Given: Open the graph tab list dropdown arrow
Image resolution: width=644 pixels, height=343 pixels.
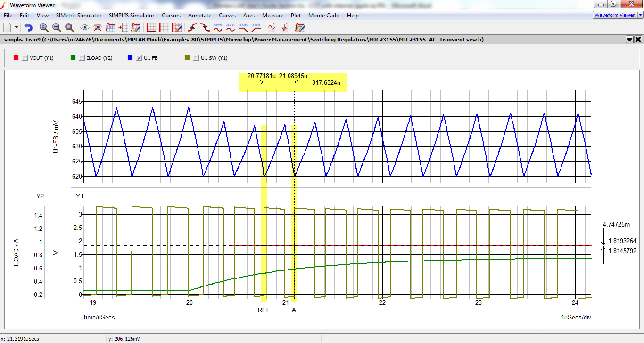Looking at the screenshot, I should point(629,40).
